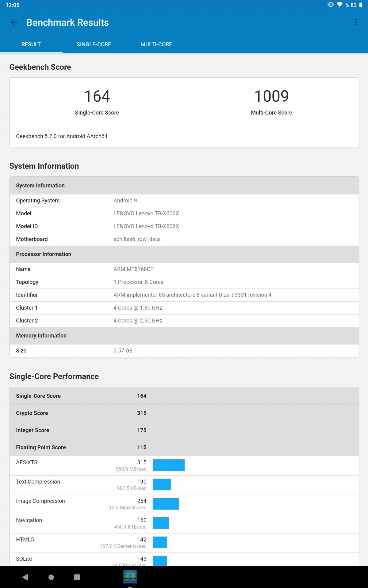Tap the 1009 Multi-Core Score value

[x=271, y=96]
